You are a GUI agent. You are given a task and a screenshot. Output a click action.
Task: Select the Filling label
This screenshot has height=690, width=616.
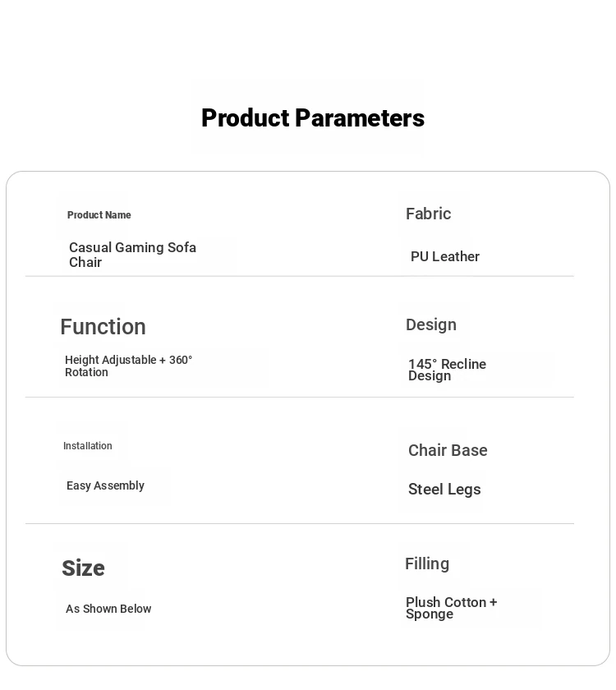click(427, 563)
